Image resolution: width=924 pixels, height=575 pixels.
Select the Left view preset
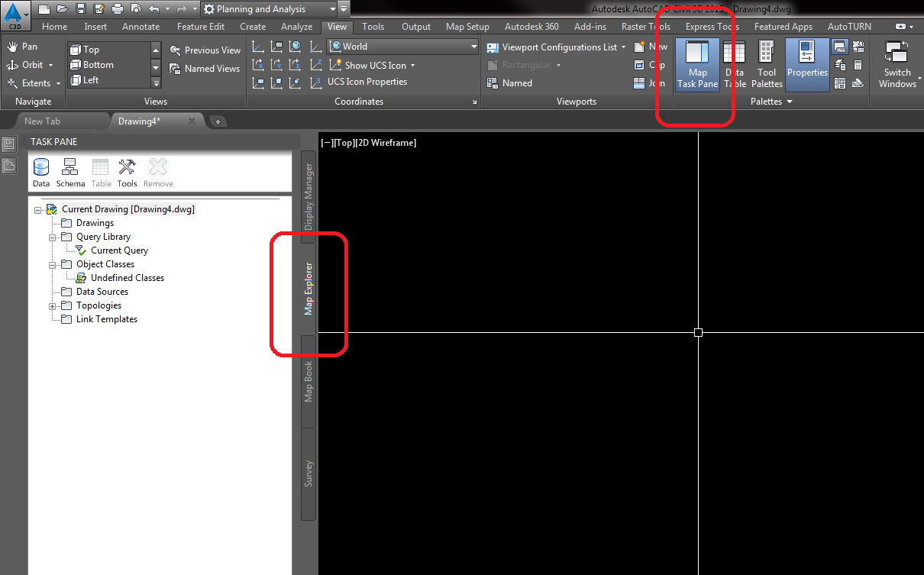[x=108, y=80]
